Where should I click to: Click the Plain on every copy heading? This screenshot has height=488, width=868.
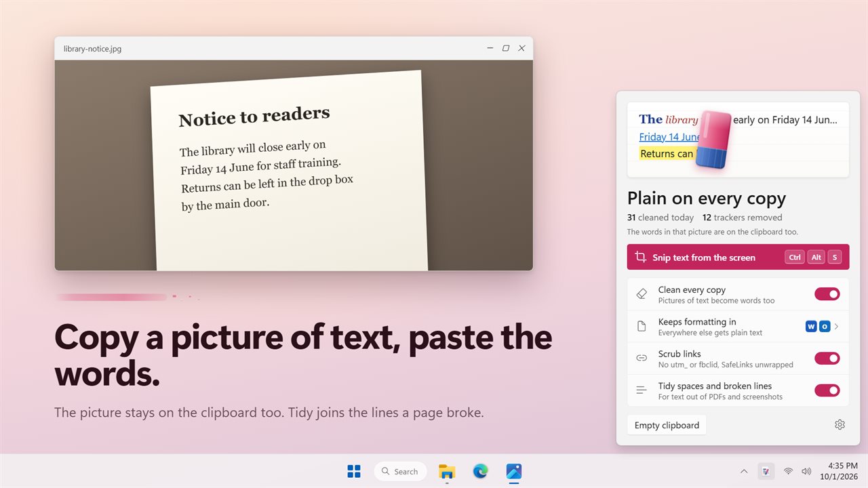pyautogui.click(x=707, y=198)
